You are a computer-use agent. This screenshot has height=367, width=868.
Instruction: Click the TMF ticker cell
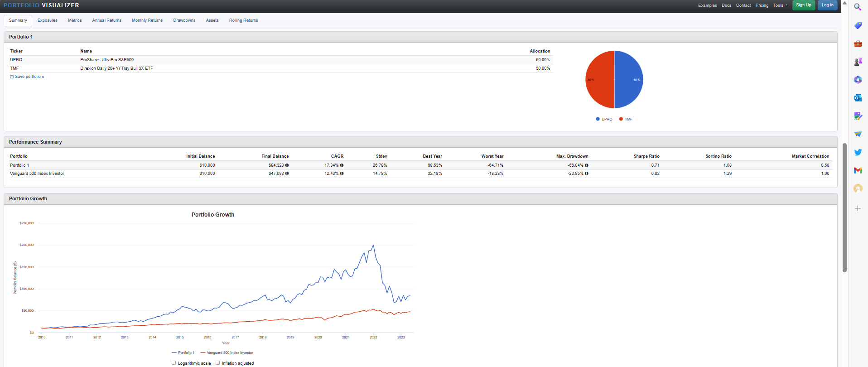tap(14, 68)
